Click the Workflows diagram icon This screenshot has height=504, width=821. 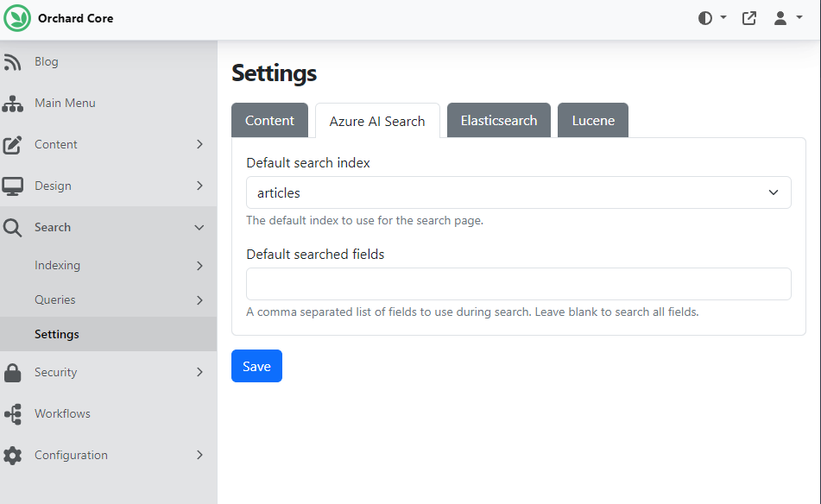[13, 414]
